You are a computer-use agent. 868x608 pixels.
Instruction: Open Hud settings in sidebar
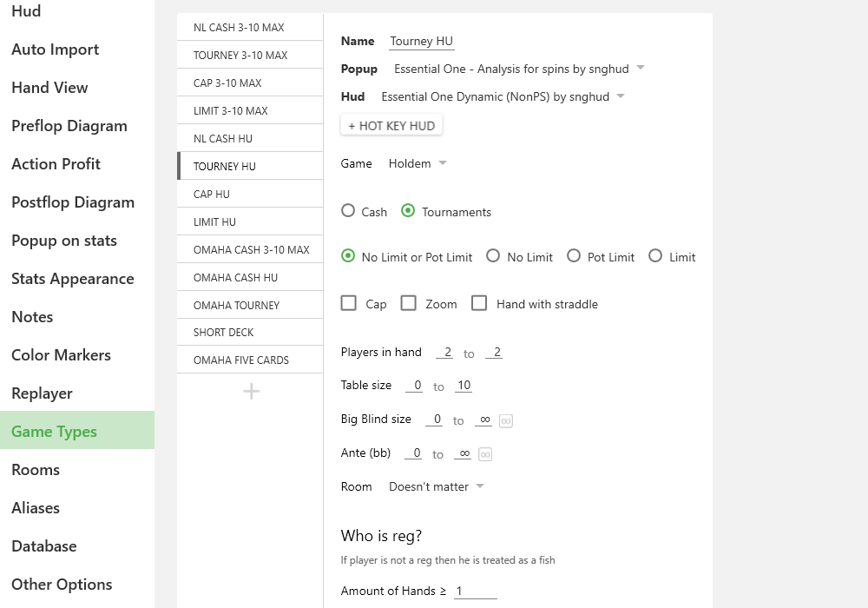77,11
